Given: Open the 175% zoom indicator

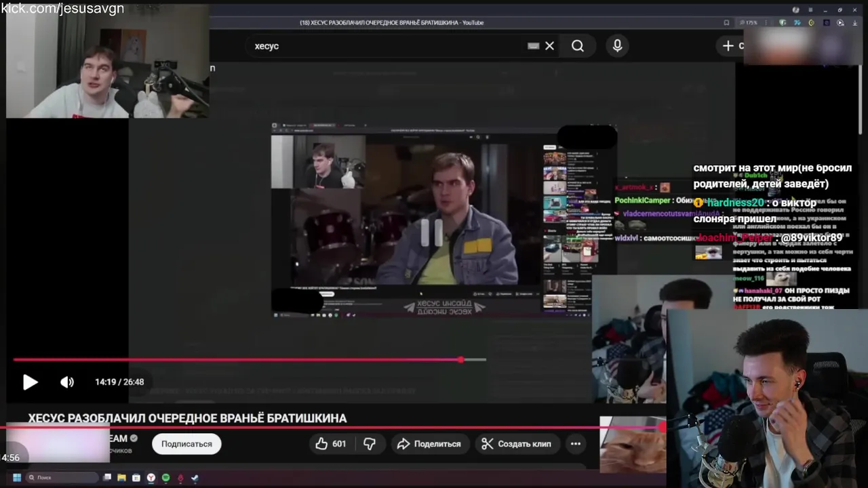Looking at the screenshot, I should coord(748,22).
